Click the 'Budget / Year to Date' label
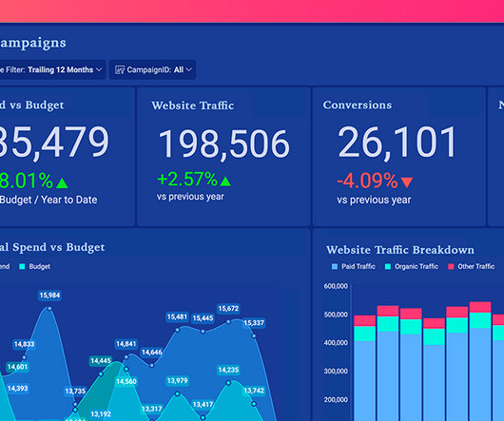The height and width of the screenshot is (421, 504). click(x=48, y=200)
